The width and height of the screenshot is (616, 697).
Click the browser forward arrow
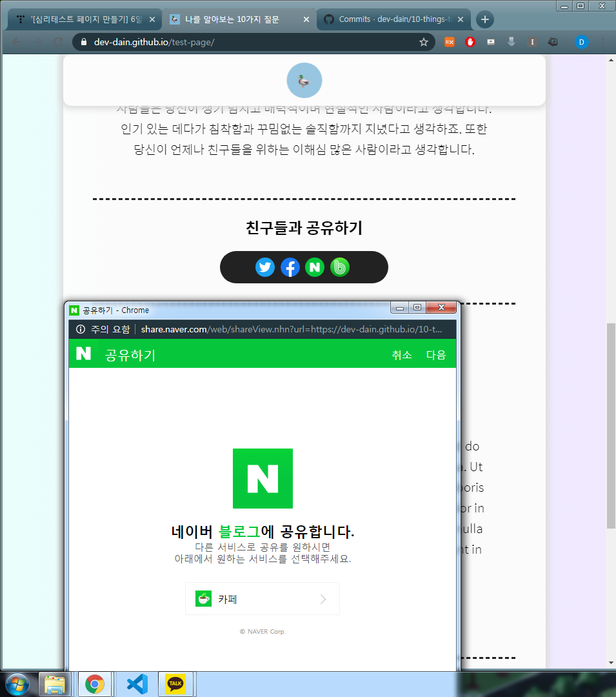click(x=38, y=42)
